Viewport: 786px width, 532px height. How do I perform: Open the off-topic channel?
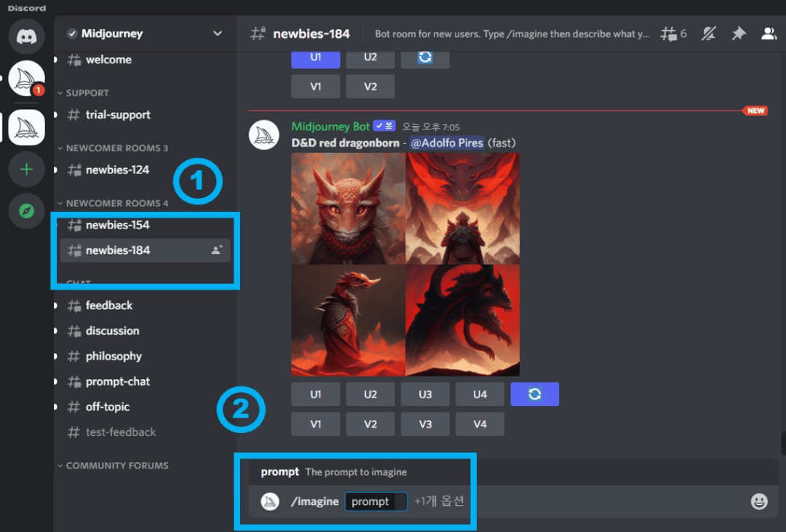pyautogui.click(x=144, y=407)
